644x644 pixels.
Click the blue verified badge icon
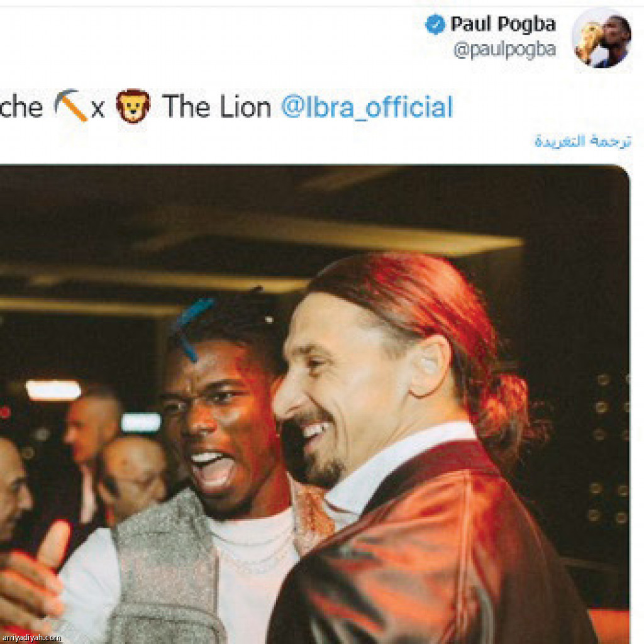point(435,25)
